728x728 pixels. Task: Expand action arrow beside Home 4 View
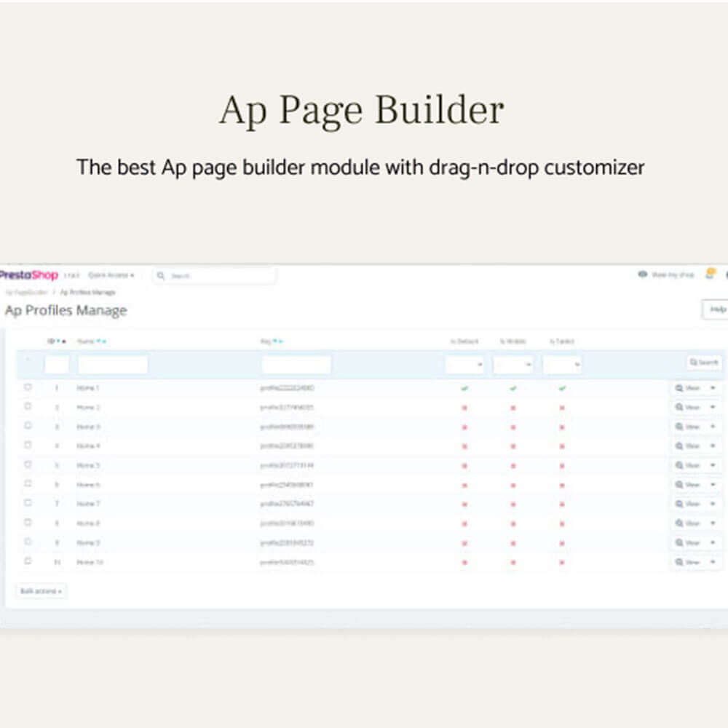point(713,446)
